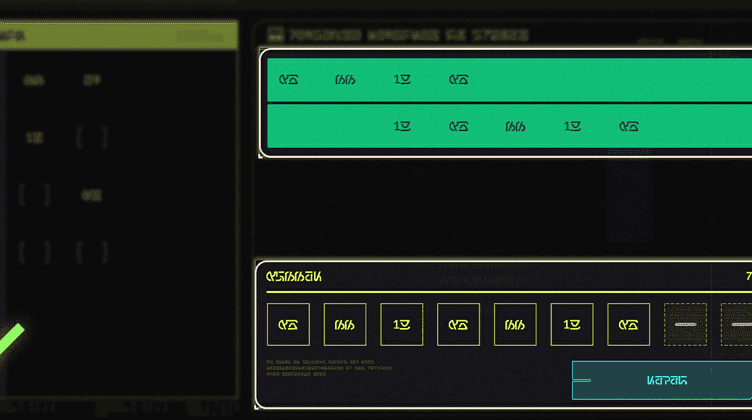Select the third-row glyph in the left matrix panel
The width and height of the screenshot is (752, 420).
[x=92, y=196]
